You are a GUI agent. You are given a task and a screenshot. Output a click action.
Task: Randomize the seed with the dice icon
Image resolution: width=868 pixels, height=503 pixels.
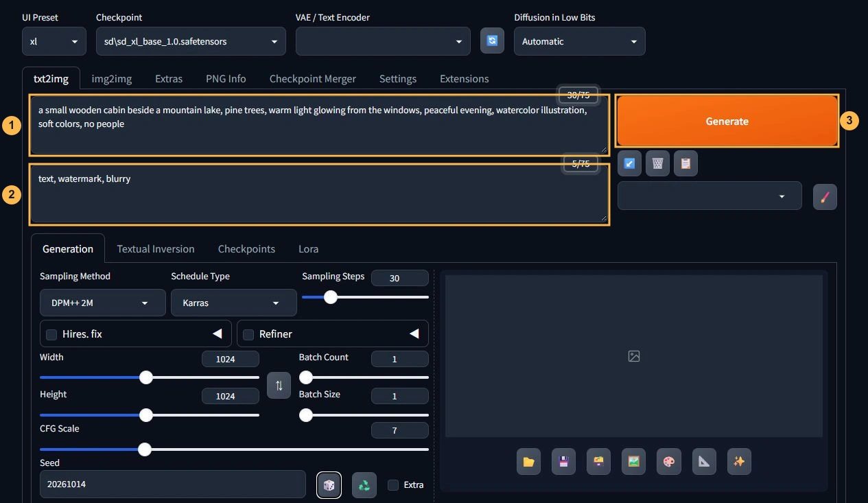coord(329,485)
